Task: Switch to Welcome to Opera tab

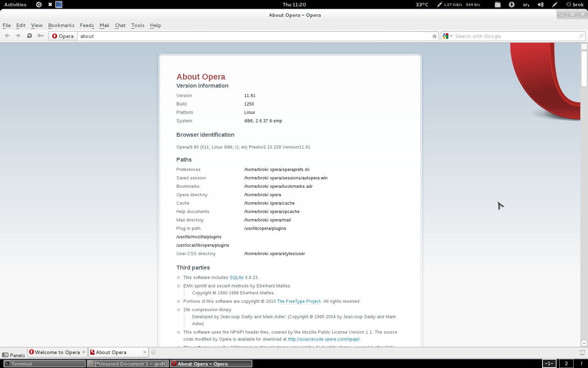Action: pyautogui.click(x=57, y=352)
